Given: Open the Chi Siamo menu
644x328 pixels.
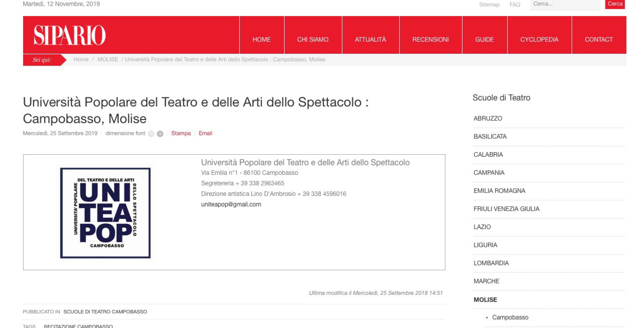Looking at the screenshot, I should (313, 40).
